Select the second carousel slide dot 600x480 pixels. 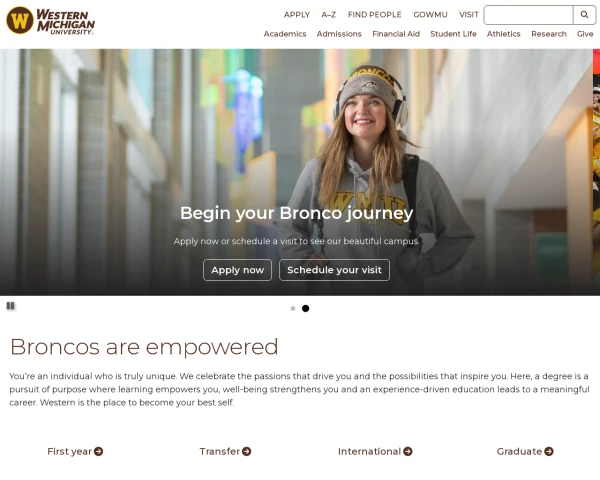tap(305, 309)
